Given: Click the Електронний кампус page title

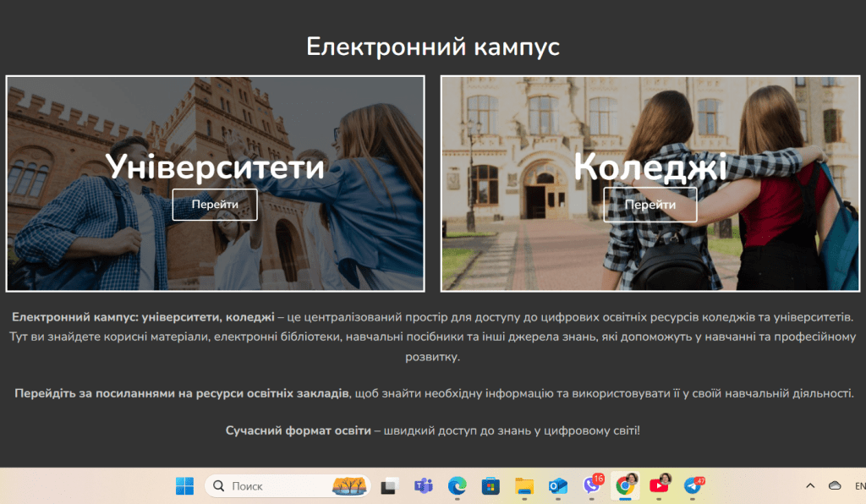Looking at the screenshot, I should [432, 47].
